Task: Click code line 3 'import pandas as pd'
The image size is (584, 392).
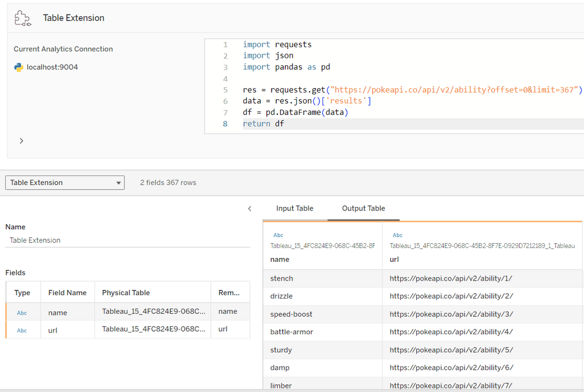Action: click(286, 67)
